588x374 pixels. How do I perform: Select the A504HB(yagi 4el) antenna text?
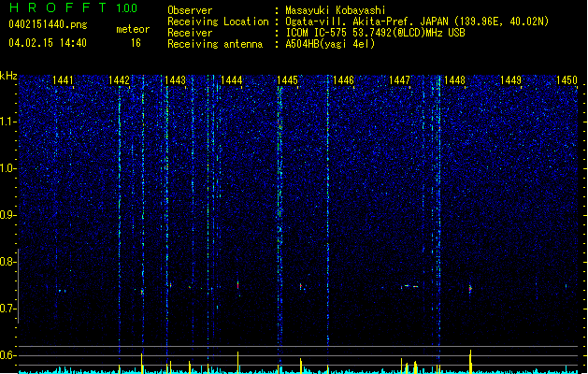tap(330, 44)
